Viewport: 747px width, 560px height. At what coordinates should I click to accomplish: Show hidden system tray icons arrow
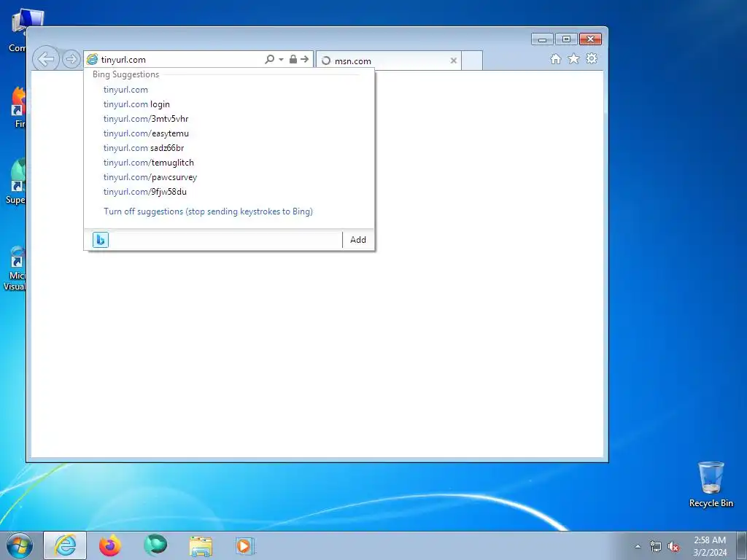tap(638, 547)
